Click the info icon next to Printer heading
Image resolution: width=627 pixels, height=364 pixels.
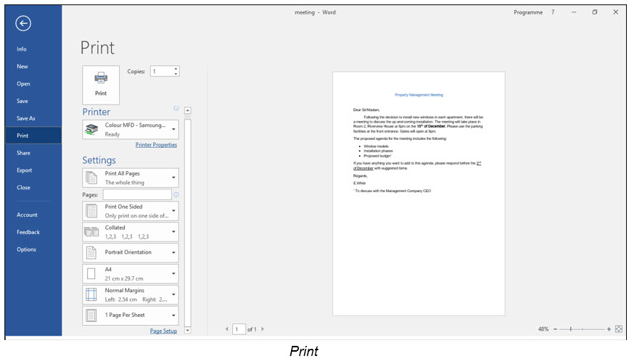pyautogui.click(x=176, y=109)
